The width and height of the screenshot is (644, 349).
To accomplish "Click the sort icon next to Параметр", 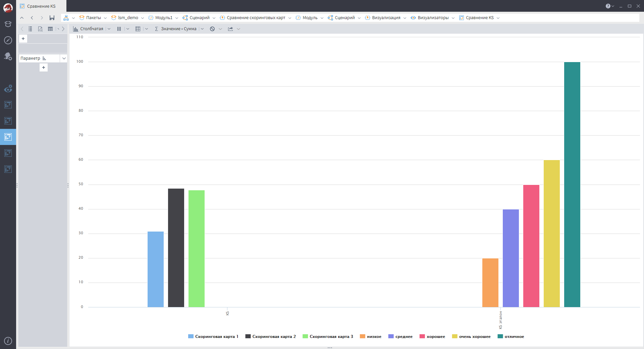I will (44, 58).
